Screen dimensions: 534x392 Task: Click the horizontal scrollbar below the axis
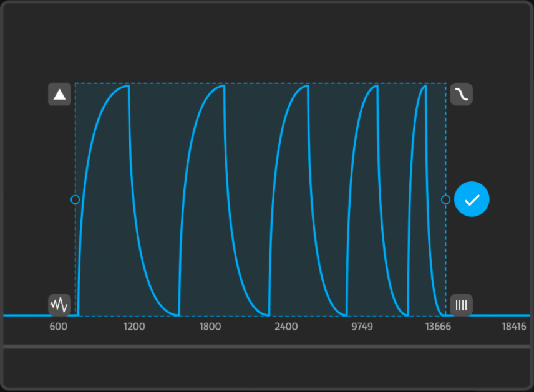click(x=267, y=347)
